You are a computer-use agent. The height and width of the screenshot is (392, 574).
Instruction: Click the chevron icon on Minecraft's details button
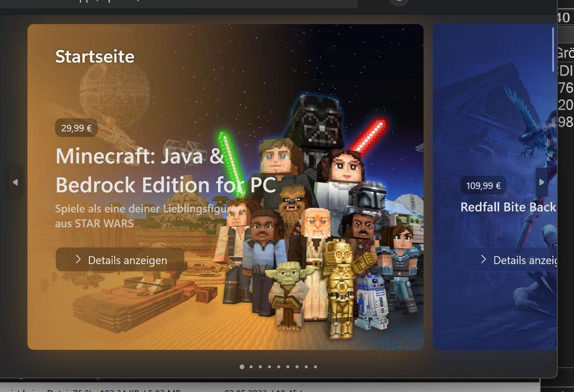click(x=78, y=259)
